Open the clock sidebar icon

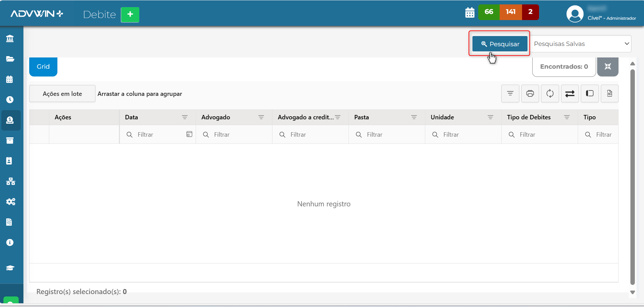tap(10, 100)
